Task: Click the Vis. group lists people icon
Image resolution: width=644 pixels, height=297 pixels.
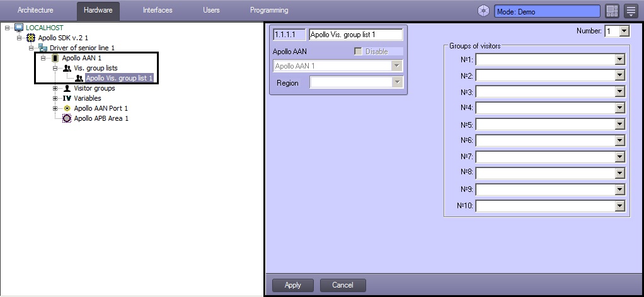Action: coord(67,68)
